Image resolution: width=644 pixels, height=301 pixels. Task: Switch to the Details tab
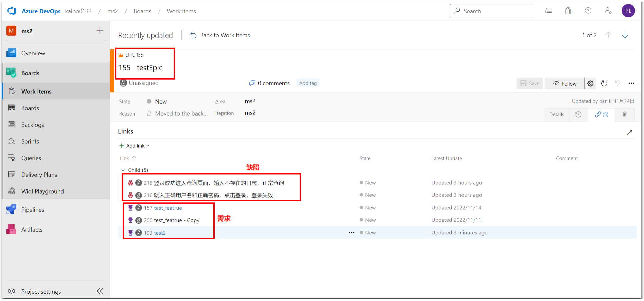click(556, 115)
